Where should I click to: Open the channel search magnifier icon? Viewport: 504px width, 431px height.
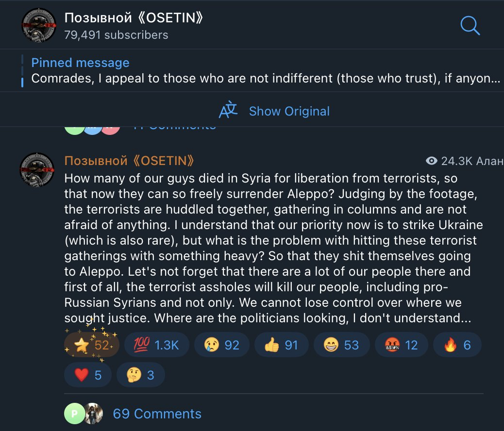470,25
